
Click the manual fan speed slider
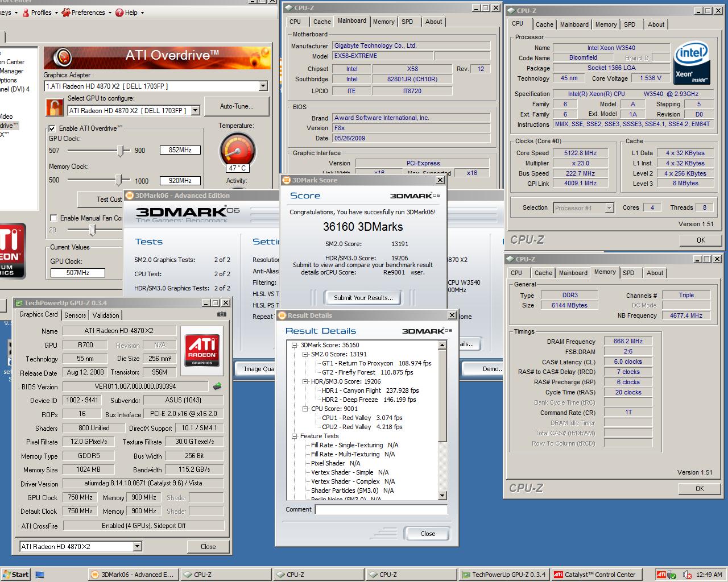(x=92, y=230)
